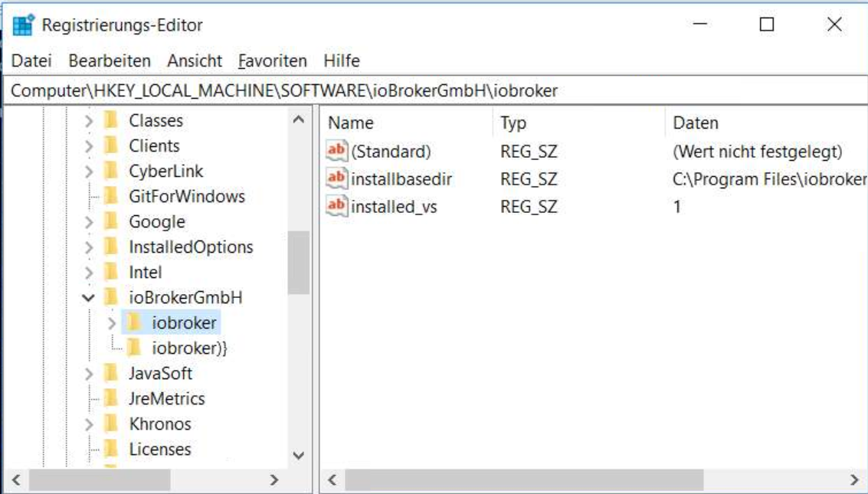Click the folder icon next to Classes
Image resolution: width=868 pixels, height=494 pixels.
click(x=111, y=120)
